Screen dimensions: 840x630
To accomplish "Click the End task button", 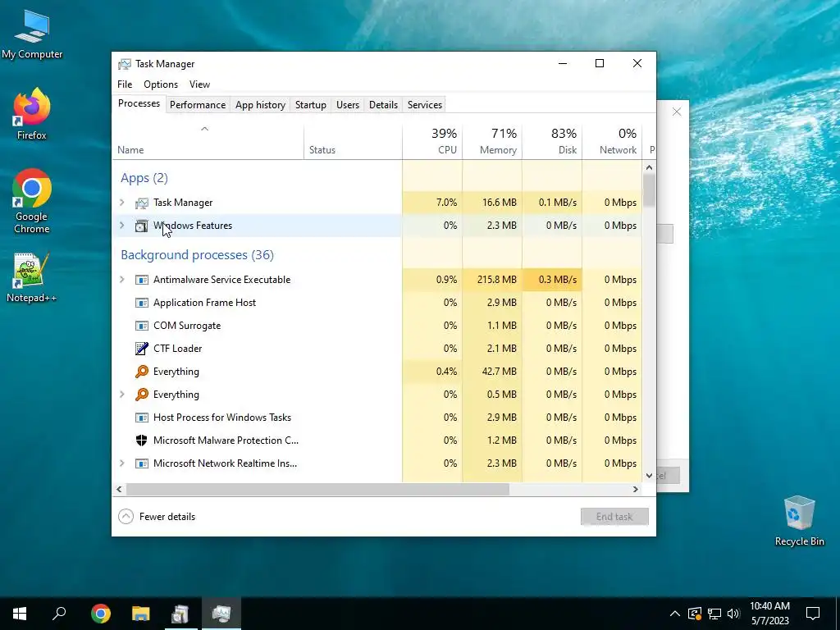I will click(x=614, y=517).
